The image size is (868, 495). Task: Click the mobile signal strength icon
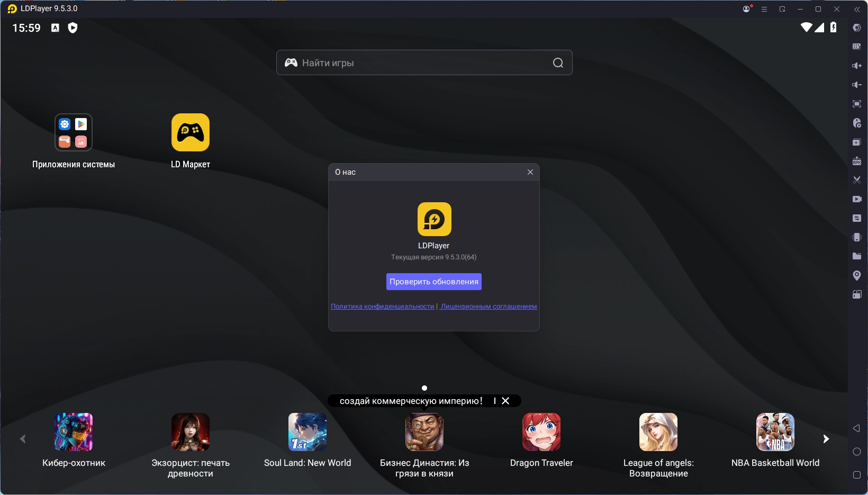point(819,27)
